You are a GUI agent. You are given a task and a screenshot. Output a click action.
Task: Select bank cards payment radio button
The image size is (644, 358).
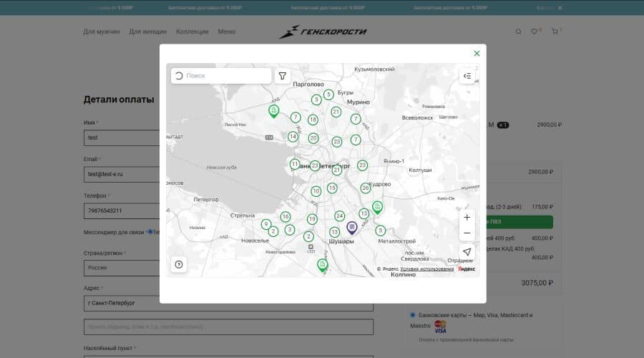pos(413,315)
